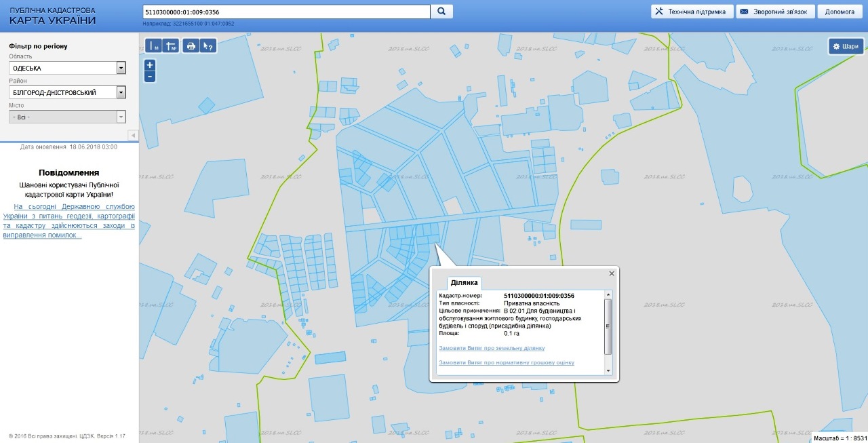
Task: Click the Технічна підтримка button
Action: (691, 12)
